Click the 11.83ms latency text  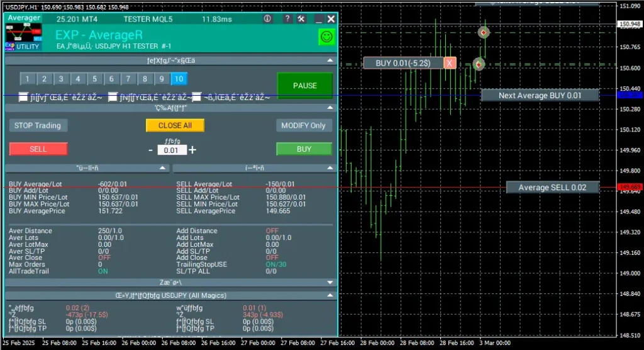217,19
